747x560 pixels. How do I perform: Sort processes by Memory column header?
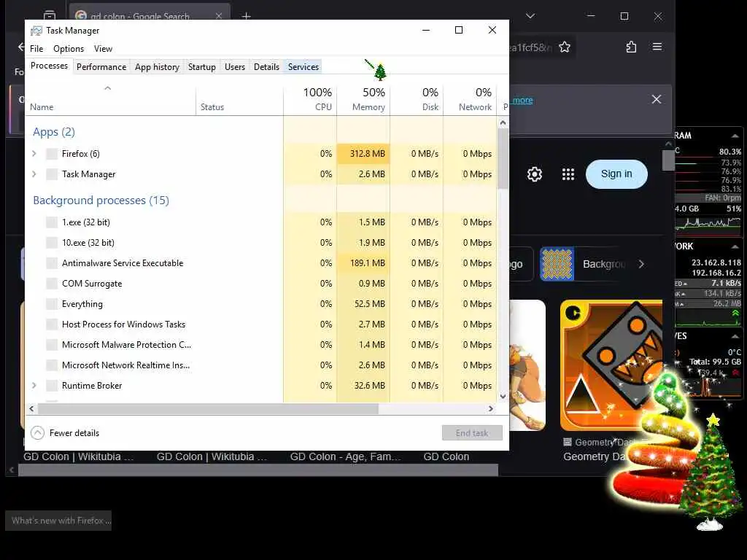click(363, 99)
